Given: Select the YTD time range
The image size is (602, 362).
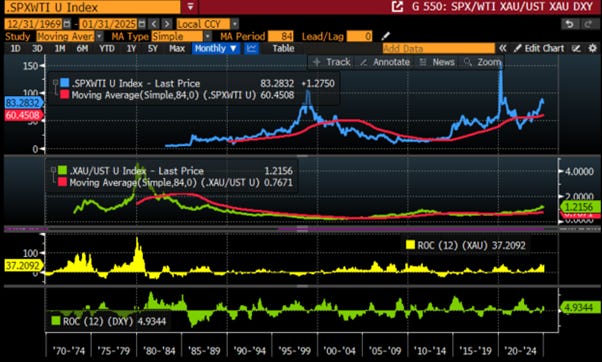Looking at the screenshot, I should [x=107, y=48].
